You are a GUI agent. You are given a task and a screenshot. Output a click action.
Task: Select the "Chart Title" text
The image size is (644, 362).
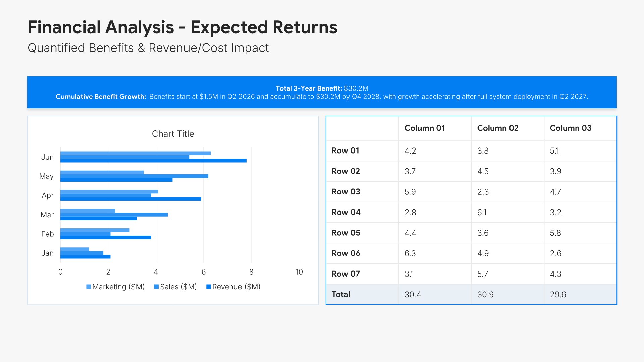click(173, 134)
